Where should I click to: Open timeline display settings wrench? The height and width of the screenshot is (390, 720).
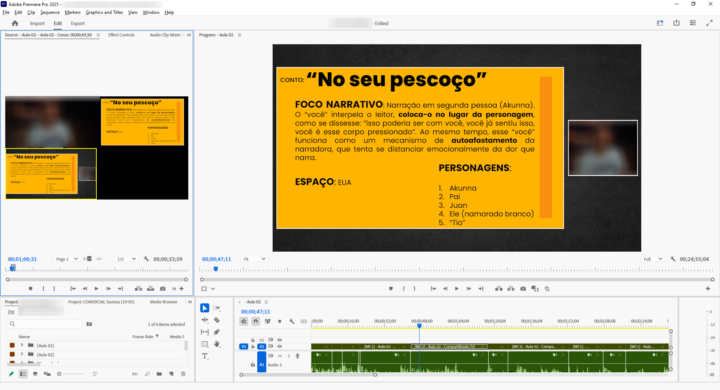[292, 322]
